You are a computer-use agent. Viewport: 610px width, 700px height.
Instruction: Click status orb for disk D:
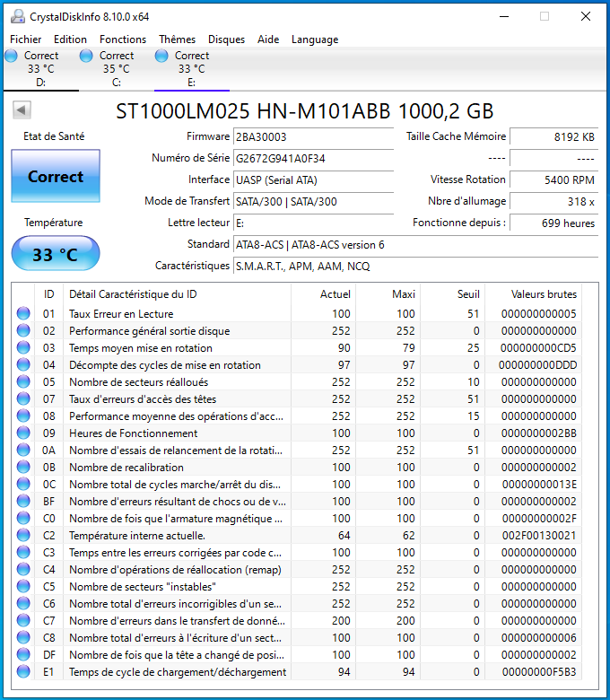point(11,56)
